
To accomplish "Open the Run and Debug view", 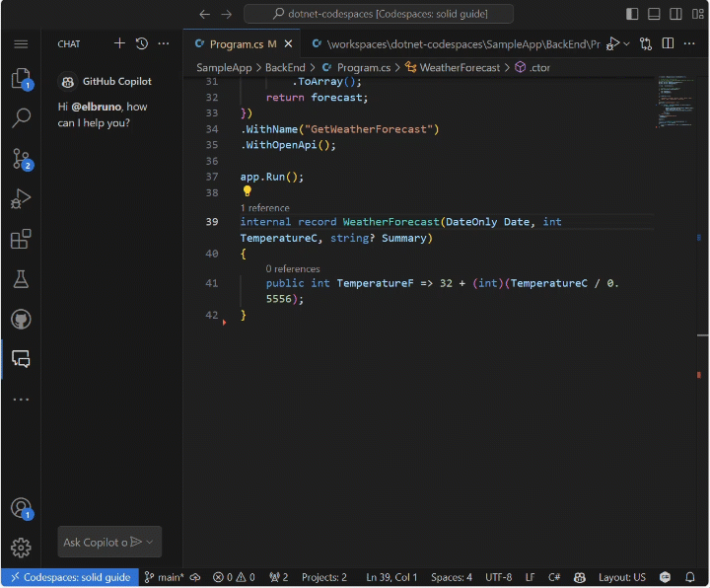I will 21,199.
